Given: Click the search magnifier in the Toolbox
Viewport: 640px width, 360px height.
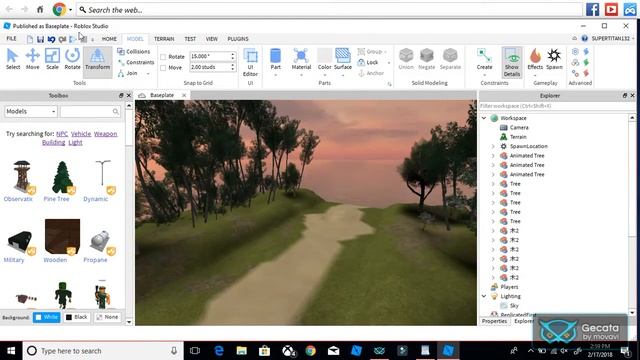Looking at the screenshot, I should pos(116,111).
